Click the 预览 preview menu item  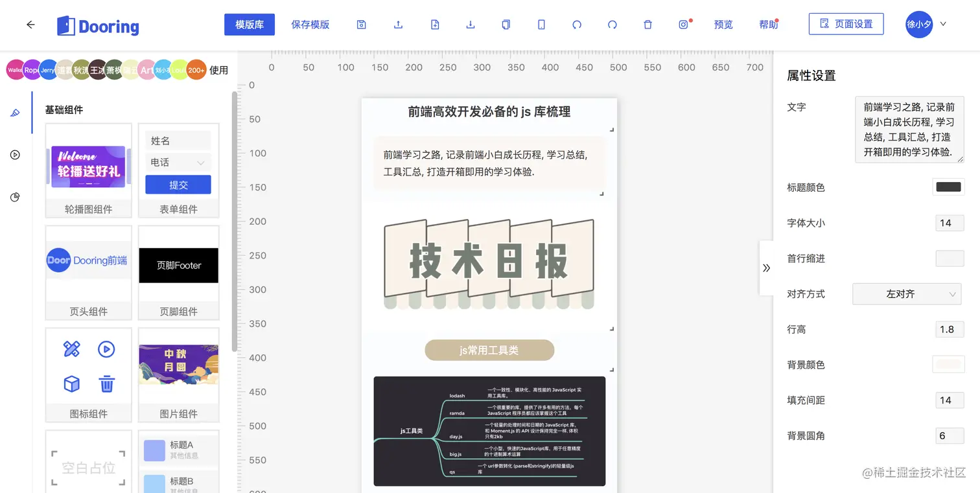[x=723, y=25]
